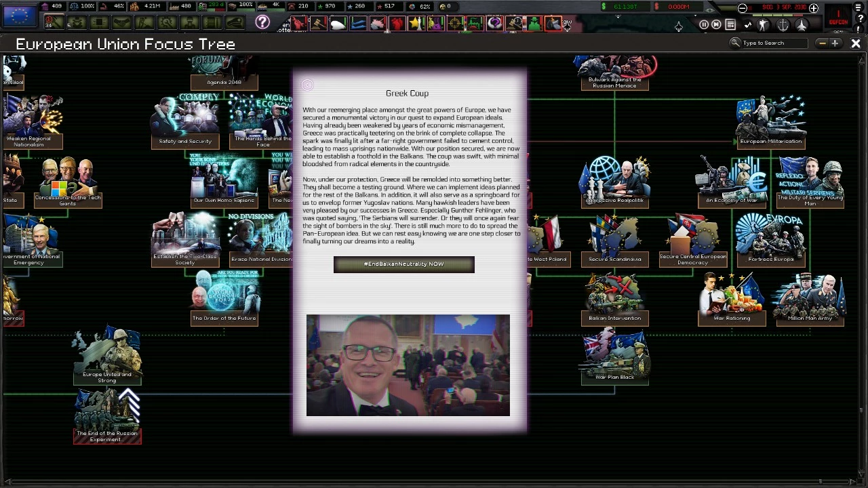The height and width of the screenshot is (488, 868).
Task: Confirm the #EndBalkanNeutrality NOW event option
Action: pyautogui.click(x=404, y=264)
